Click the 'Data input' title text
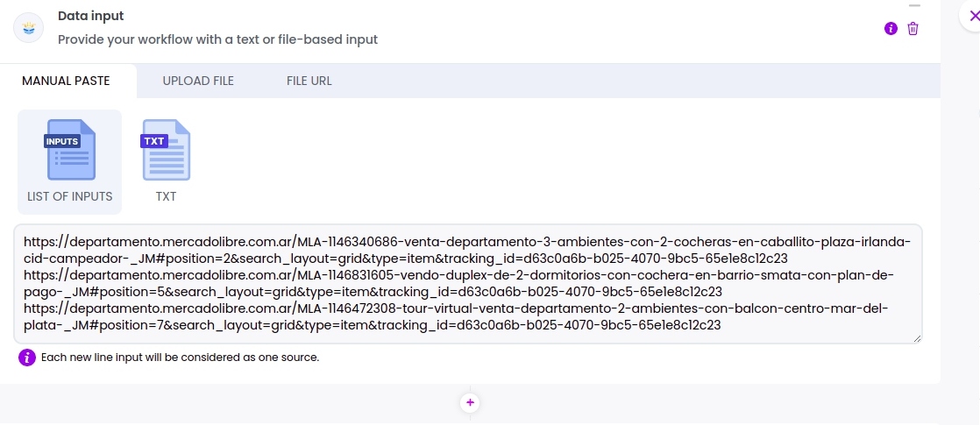This screenshot has height=425, width=980. (x=90, y=17)
